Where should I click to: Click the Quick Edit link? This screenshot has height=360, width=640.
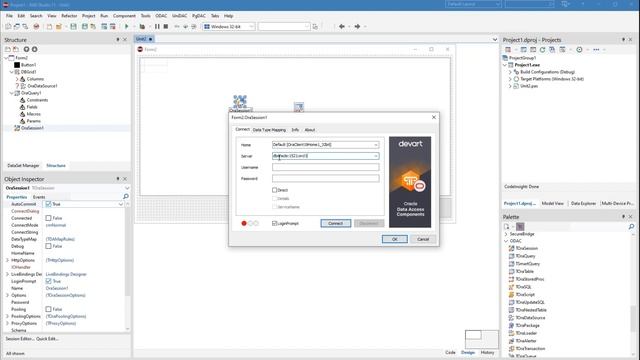tap(47, 339)
